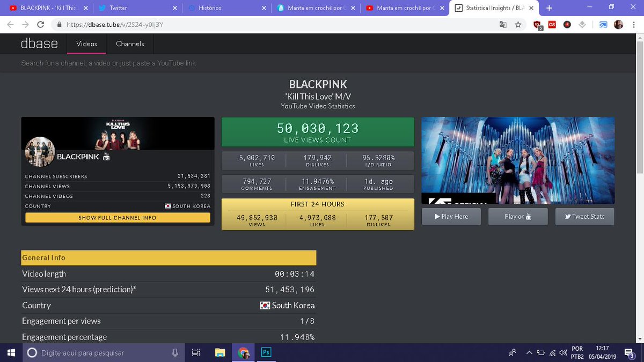Image resolution: width=644 pixels, height=362 pixels.
Task: Click the BLACKPINK channel name link
Action: point(78,157)
